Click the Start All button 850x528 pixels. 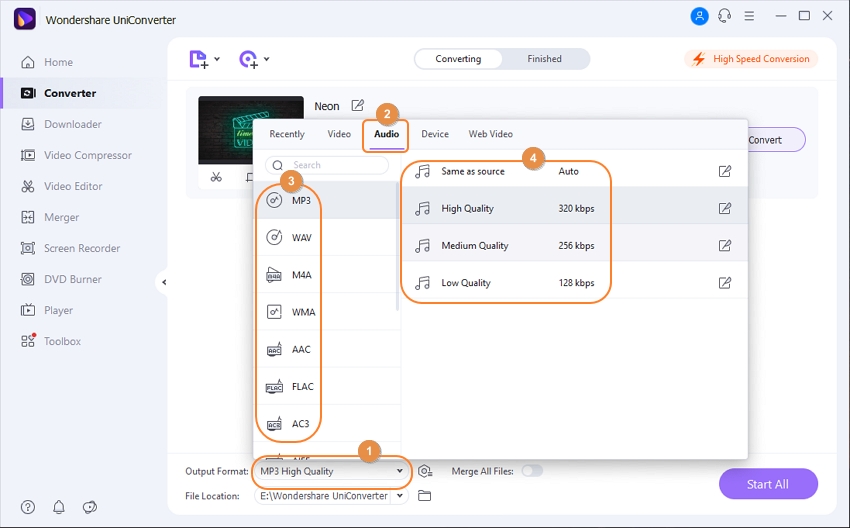[x=767, y=484]
